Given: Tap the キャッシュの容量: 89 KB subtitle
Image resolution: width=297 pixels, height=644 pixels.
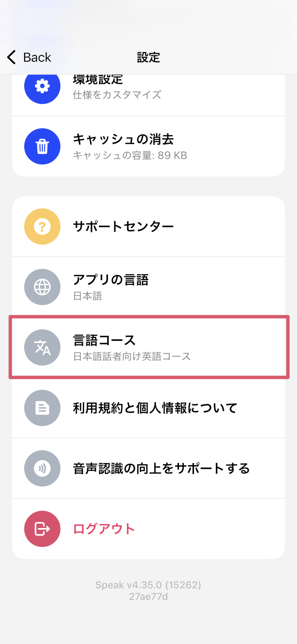Looking at the screenshot, I should [x=130, y=155].
